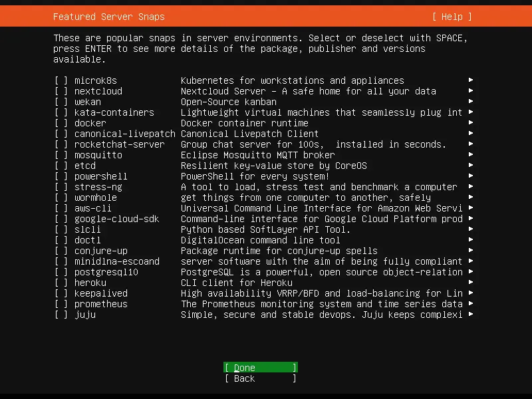Expand postgresql10 details arrow

[x=471, y=271]
